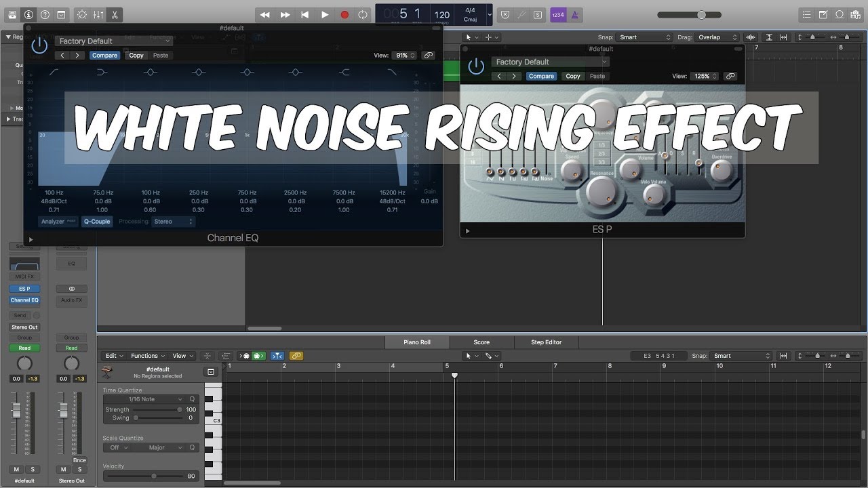This screenshot has width=868, height=488.
Task: Click Compare in the ES P window
Action: 541,77
